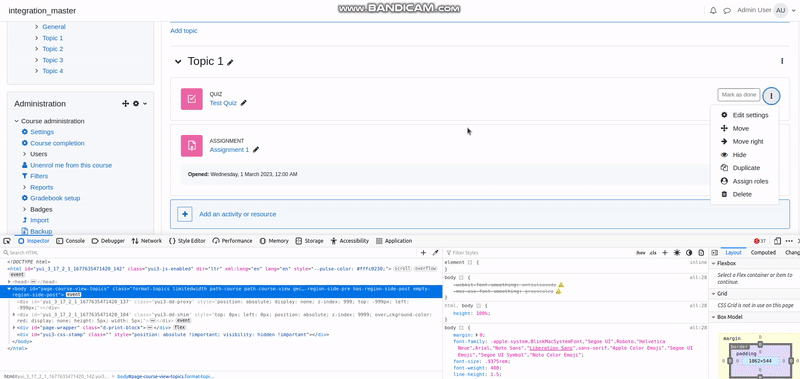
Task: Open the notifications bell in header
Action: tap(713, 10)
